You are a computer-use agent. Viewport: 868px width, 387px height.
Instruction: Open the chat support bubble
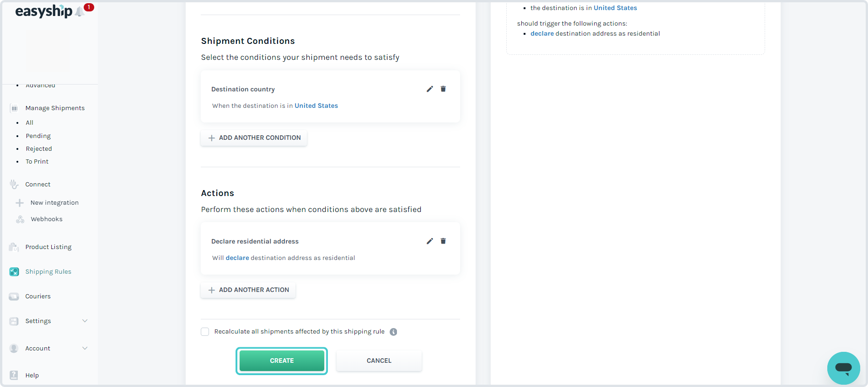[x=843, y=368]
